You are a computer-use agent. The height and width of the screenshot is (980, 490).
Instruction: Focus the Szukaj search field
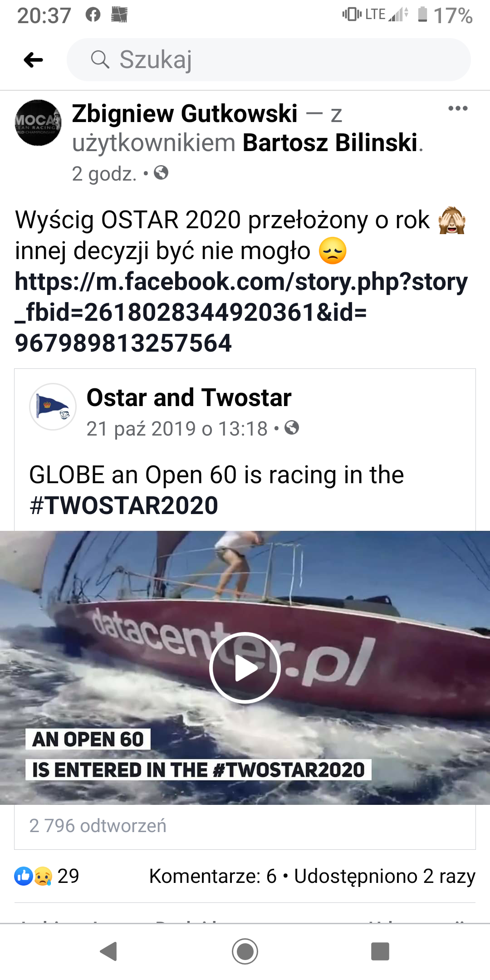click(x=269, y=59)
